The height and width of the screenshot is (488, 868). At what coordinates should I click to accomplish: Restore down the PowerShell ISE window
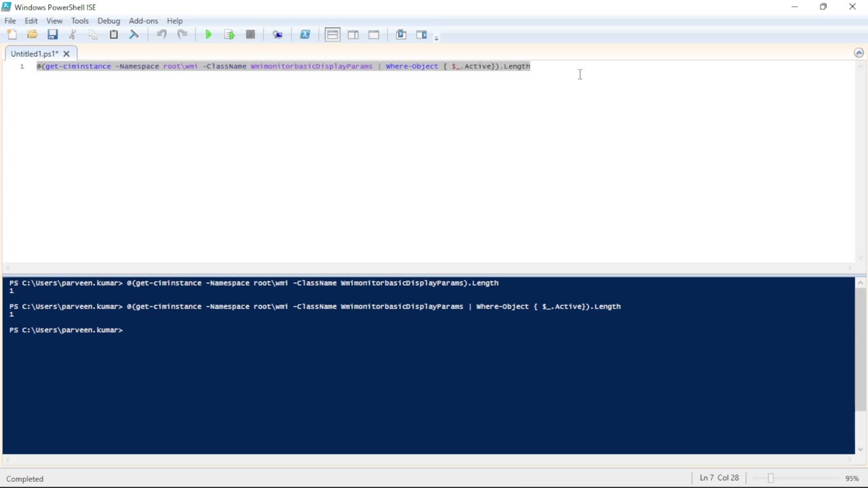tap(823, 7)
